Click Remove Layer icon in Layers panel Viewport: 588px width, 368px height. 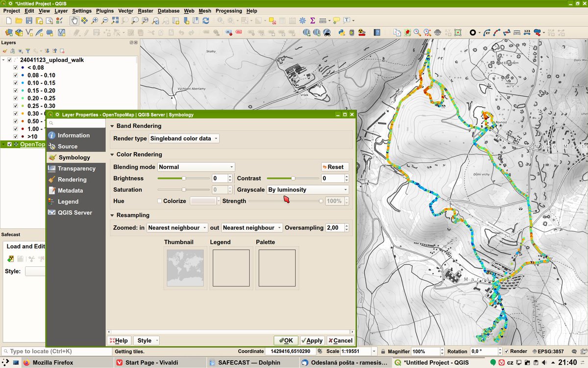click(x=62, y=51)
